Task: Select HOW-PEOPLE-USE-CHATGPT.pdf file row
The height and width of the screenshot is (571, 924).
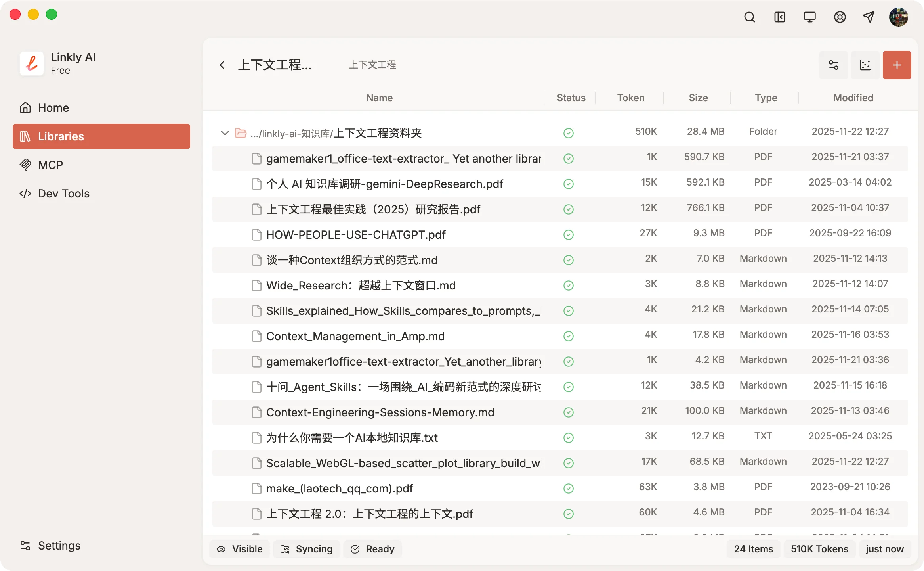Action: tap(356, 235)
